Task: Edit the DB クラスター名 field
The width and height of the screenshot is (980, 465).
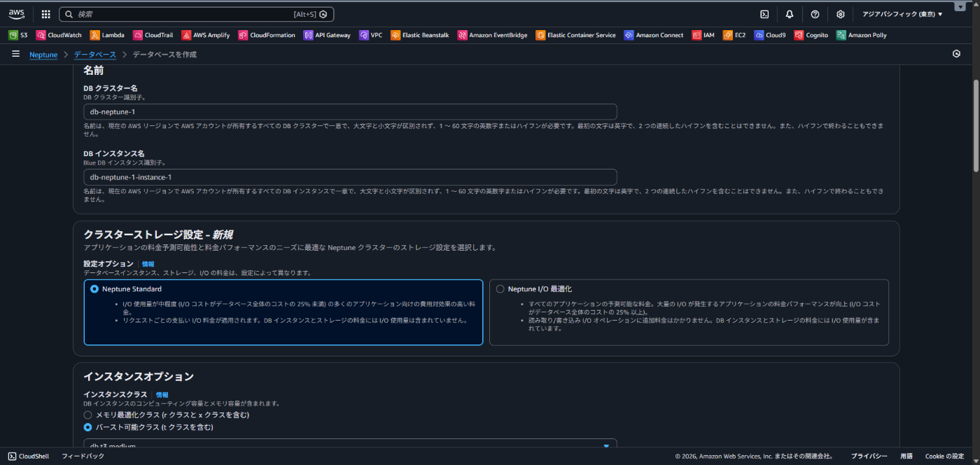Action: coord(350,112)
